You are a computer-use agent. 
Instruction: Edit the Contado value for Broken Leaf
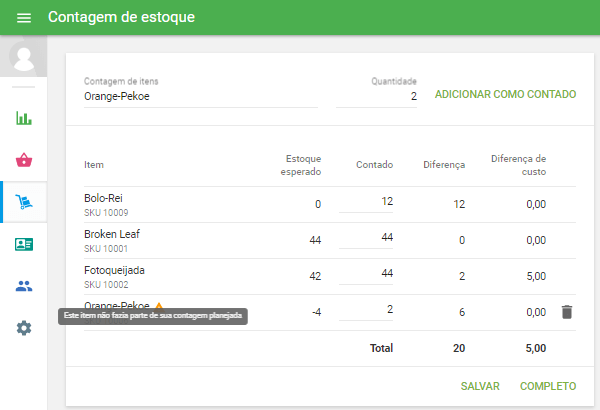[x=366, y=239]
